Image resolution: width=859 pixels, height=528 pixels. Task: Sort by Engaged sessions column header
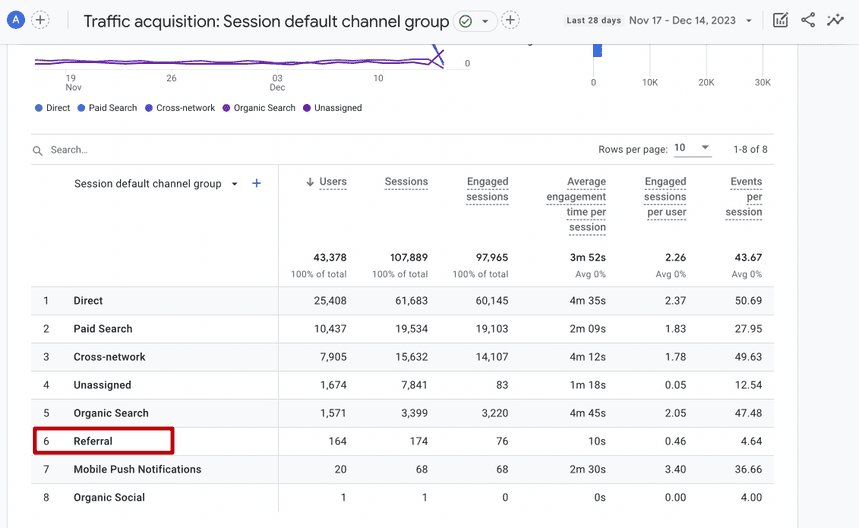click(487, 190)
